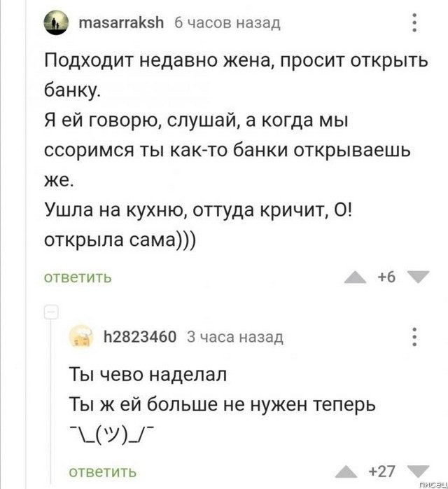Open the h2823460 username profile link
Viewport: 448px width, 489px height.
140,338
